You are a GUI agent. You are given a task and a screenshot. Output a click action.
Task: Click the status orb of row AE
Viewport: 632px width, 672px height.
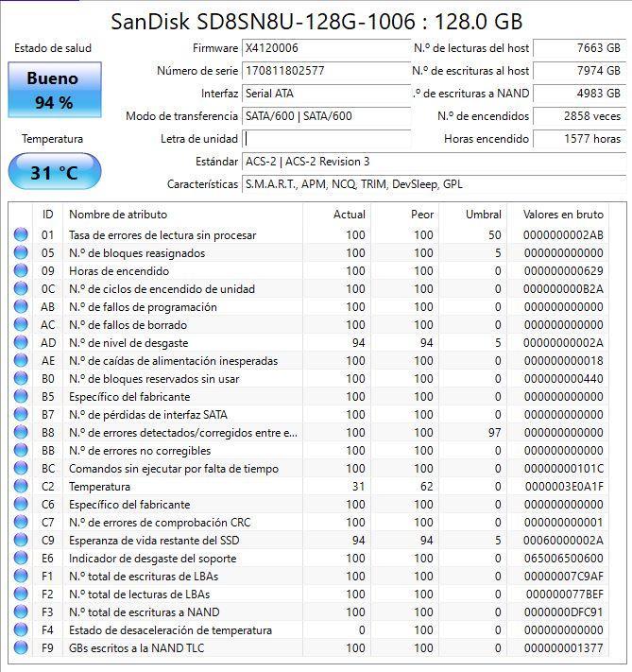click(21, 361)
